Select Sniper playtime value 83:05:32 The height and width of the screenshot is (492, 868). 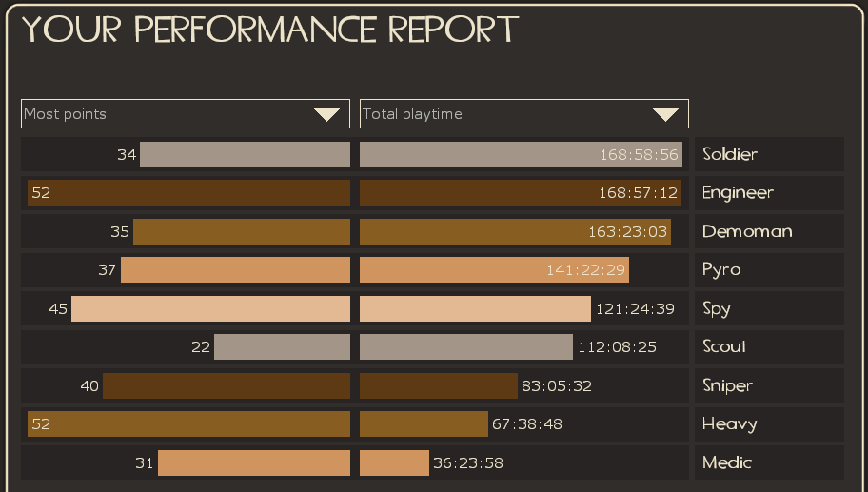[557, 385]
